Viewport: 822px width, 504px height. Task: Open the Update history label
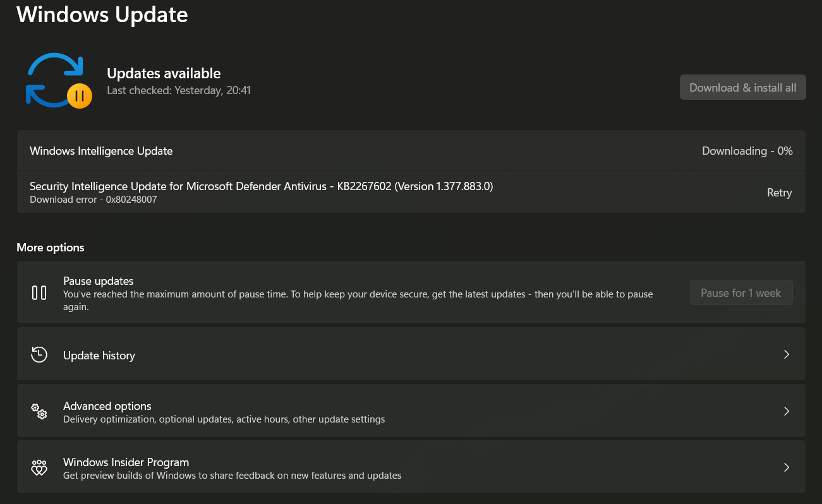99,356
